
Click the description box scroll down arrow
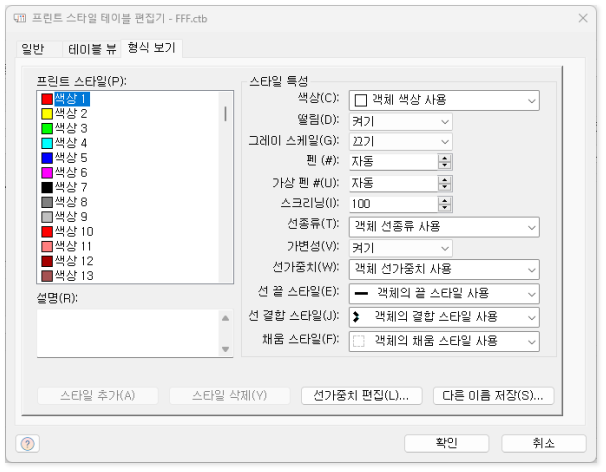(x=226, y=349)
